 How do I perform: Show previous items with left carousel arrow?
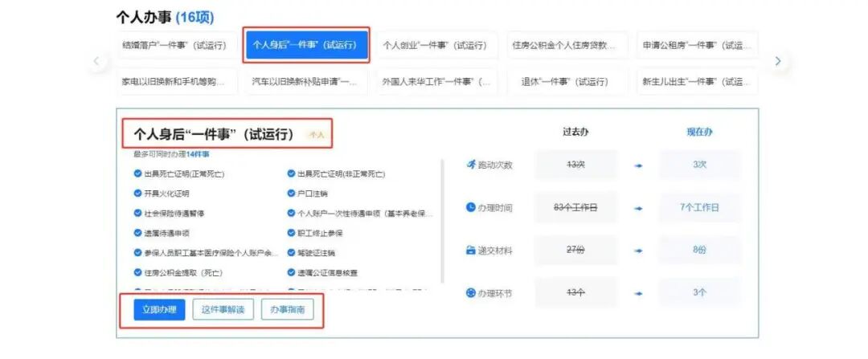pos(97,61)
